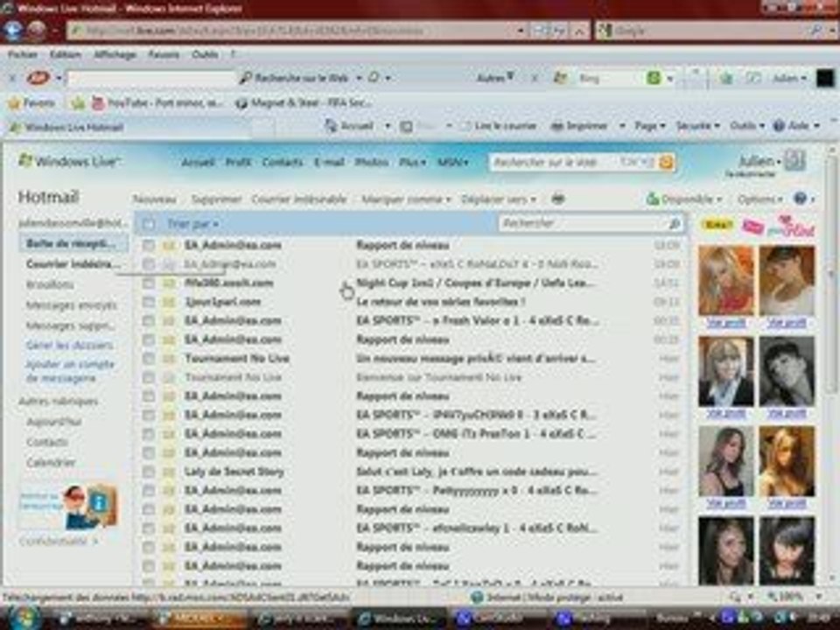Open the Favoris star button
The height and width of the screenshot is (630, 840).
click(x=32, y=103)
